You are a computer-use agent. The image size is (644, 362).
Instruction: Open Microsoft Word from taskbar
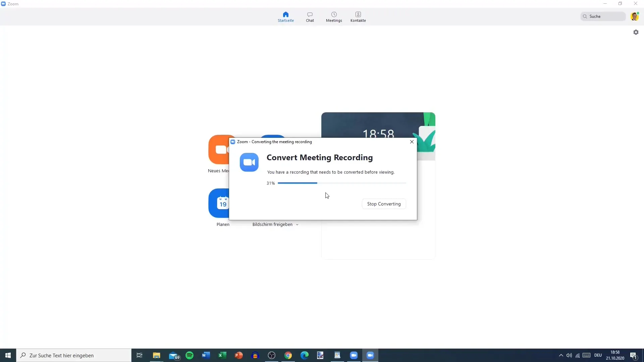[x=206, y=355]
